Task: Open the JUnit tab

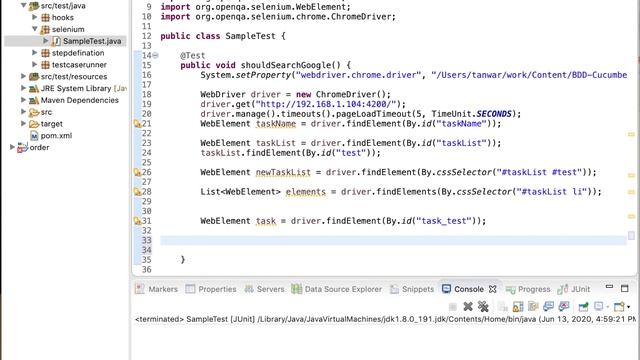Action: click(x=574, y=289)
